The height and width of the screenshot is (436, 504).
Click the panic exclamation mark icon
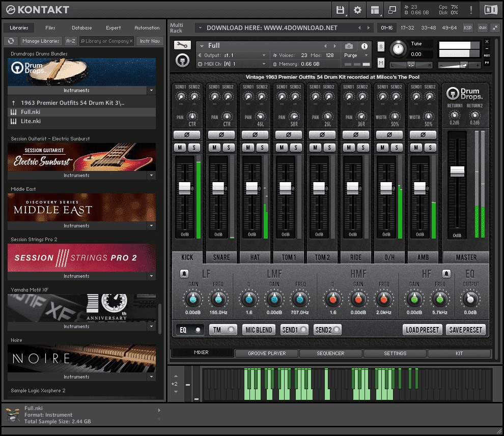click(471, 10)
